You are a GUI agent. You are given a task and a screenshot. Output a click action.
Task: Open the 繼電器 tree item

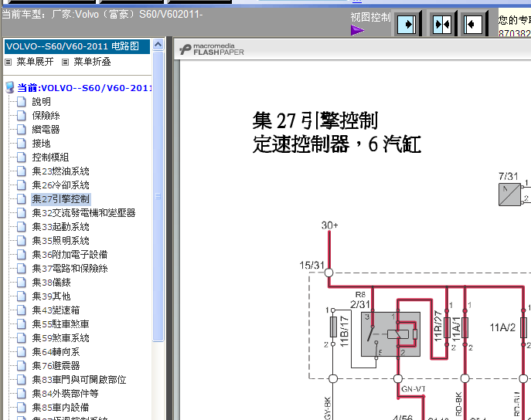[46, 129]
